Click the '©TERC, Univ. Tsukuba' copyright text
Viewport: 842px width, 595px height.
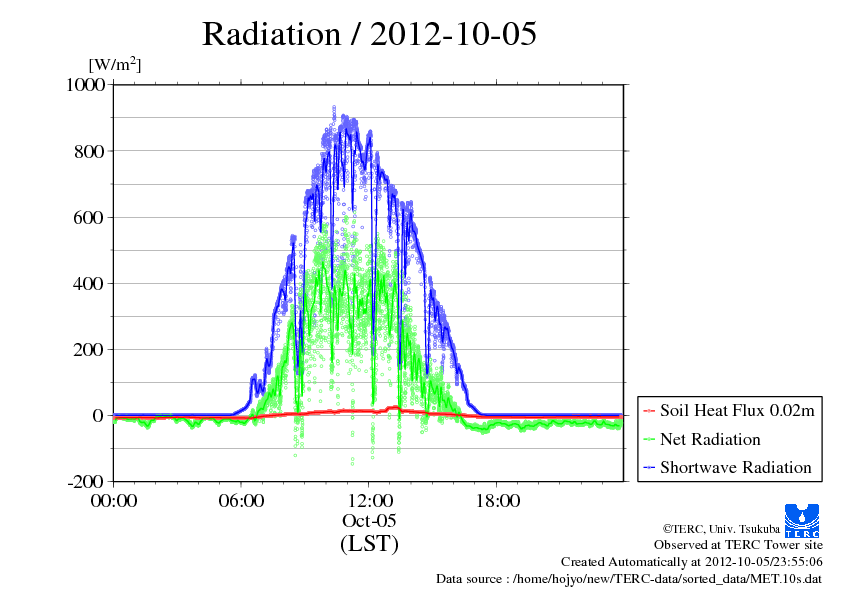(721, 529)
